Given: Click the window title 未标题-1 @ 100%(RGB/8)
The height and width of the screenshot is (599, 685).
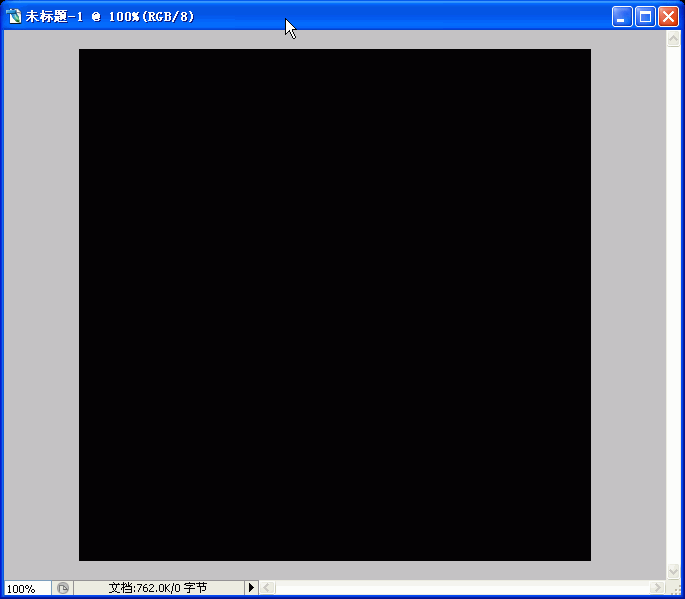Looking at the screenshot, I should (109, 17).
